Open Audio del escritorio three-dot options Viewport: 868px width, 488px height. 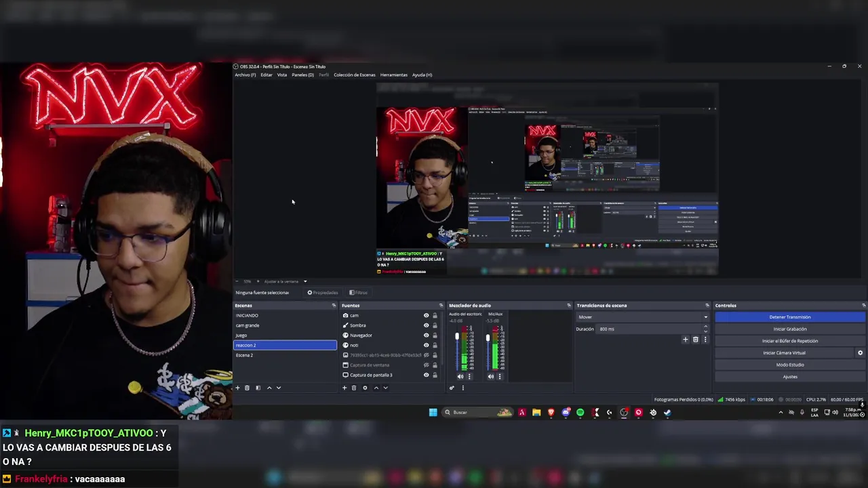coord(469,376)
